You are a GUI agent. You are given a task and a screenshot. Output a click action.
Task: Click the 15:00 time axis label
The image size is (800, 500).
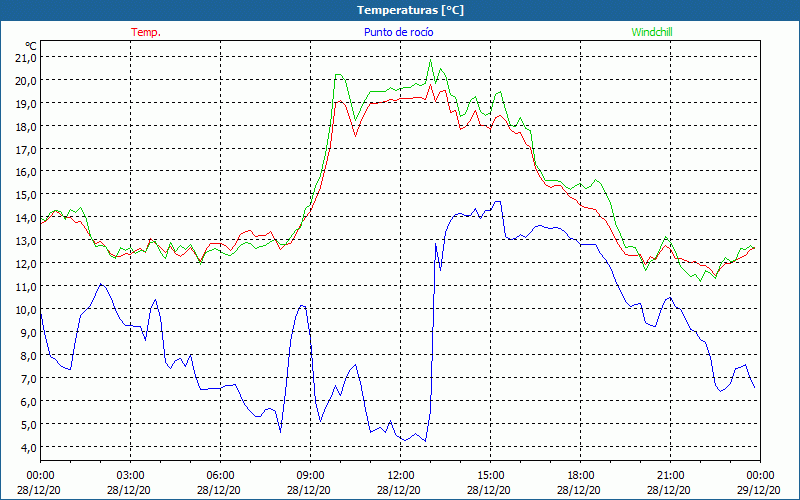[x=490, y=475]
